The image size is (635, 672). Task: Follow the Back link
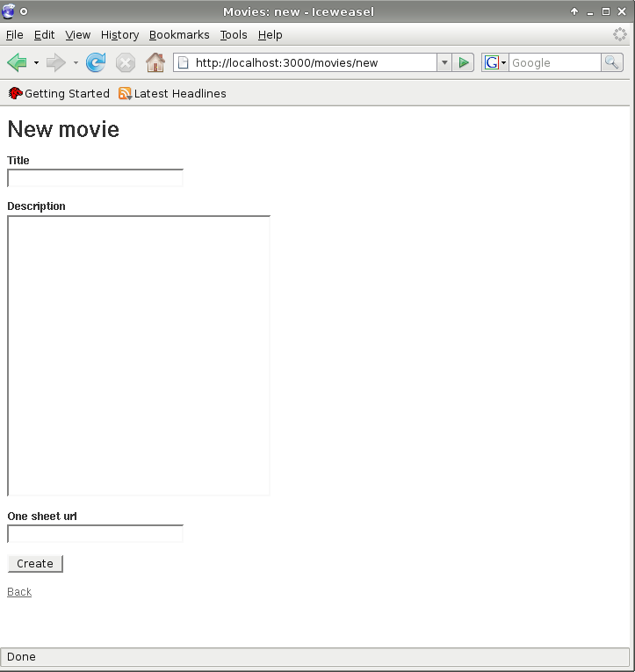coord(19,592)
